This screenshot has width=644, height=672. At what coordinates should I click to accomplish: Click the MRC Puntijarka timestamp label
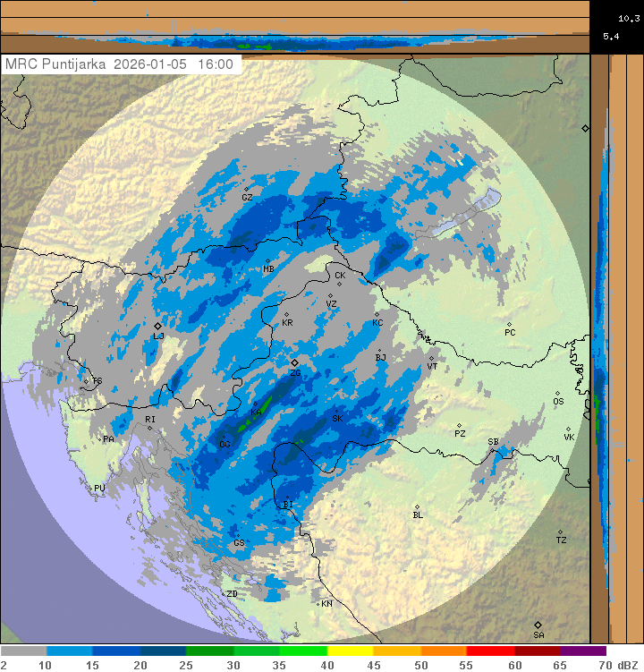pos(120,64)
